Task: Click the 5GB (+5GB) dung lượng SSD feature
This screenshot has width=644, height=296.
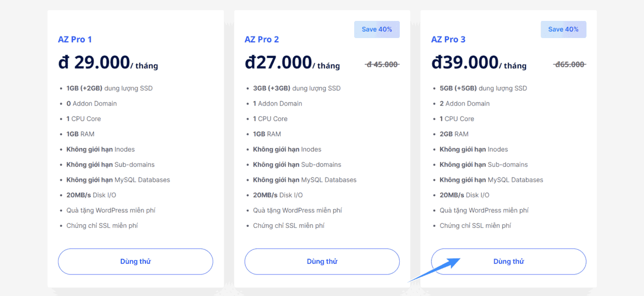Action: click(483, 88)
